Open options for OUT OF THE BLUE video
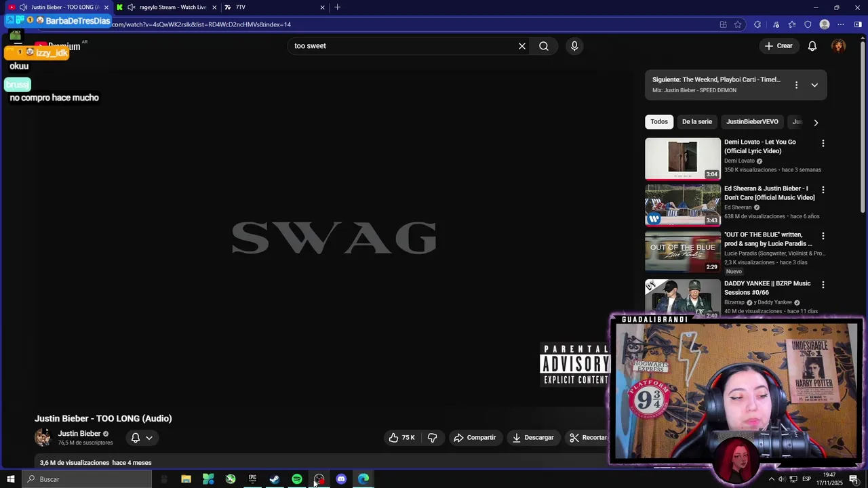The height and width of the screenshot is (488, 868). (x=823, y=236)
